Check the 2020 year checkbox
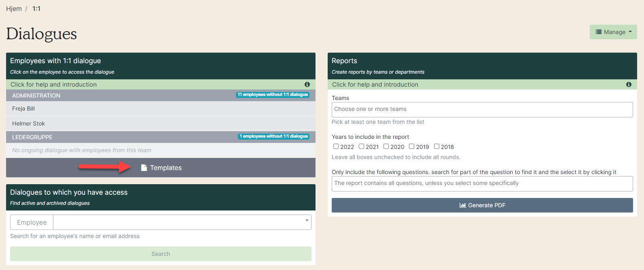The width and height of the screenshot is (644, 270). [386, 147]
